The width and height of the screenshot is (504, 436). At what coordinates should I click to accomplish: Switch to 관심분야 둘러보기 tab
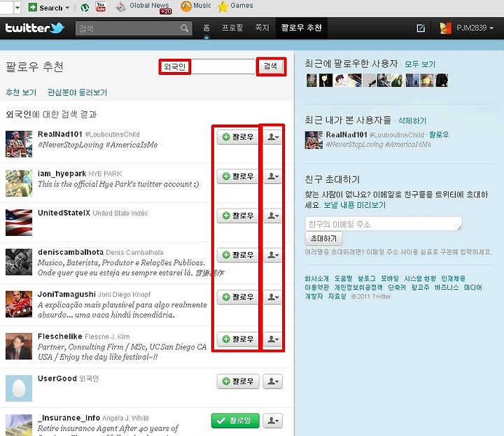pos(77,92)
